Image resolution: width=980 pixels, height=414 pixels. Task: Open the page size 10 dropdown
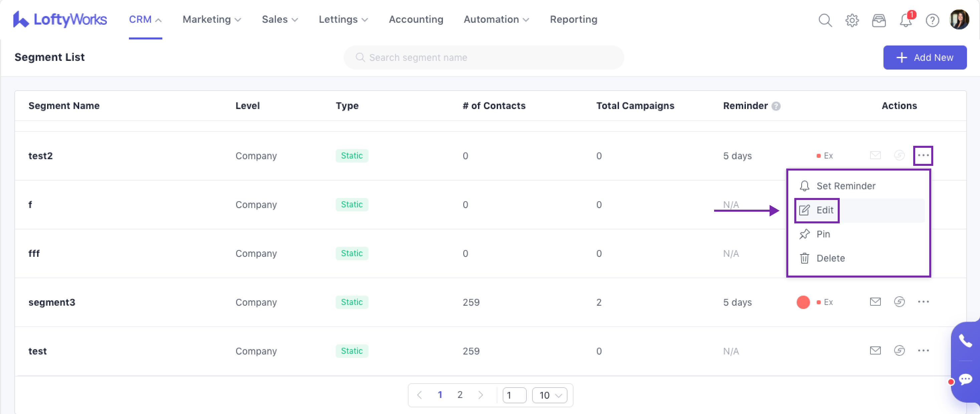(549, 395)
